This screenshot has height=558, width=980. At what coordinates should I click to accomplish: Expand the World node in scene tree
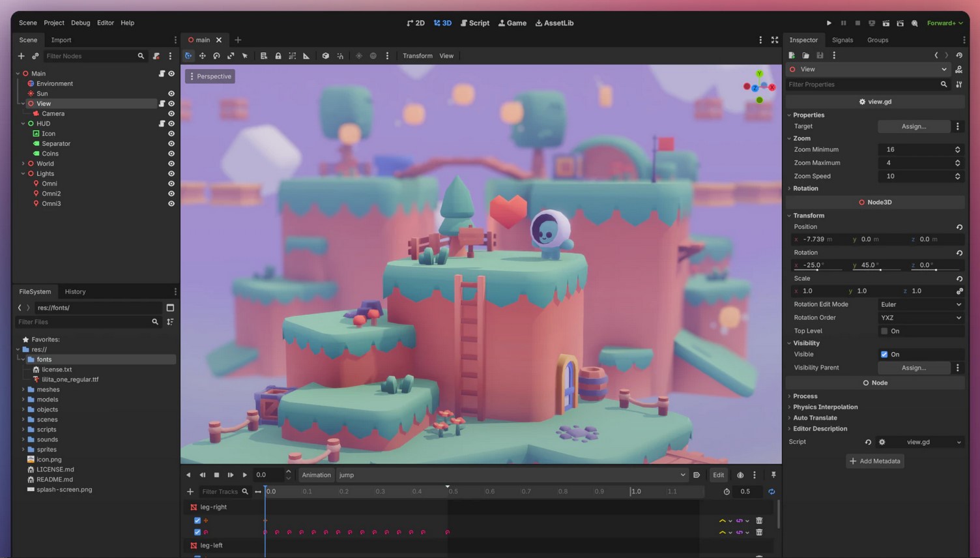pos(23,164)
